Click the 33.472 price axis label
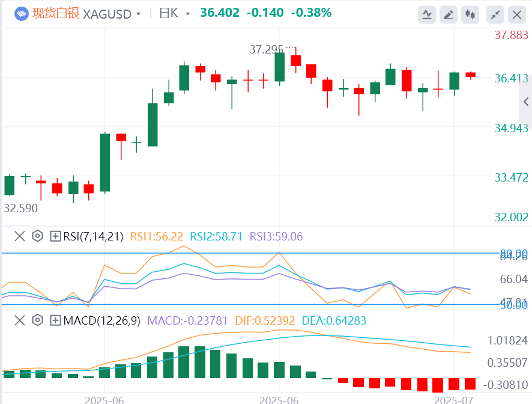Image resolution: width=532 pixels, height=404 pixels. tap(512, 177)
